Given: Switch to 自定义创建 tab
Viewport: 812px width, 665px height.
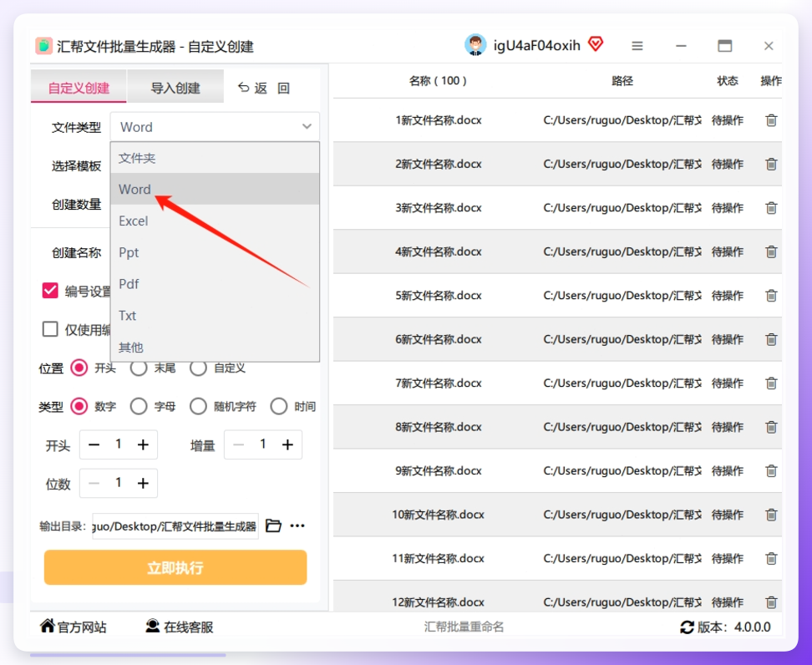Looking at the screenshot, I should coord(79,88).
